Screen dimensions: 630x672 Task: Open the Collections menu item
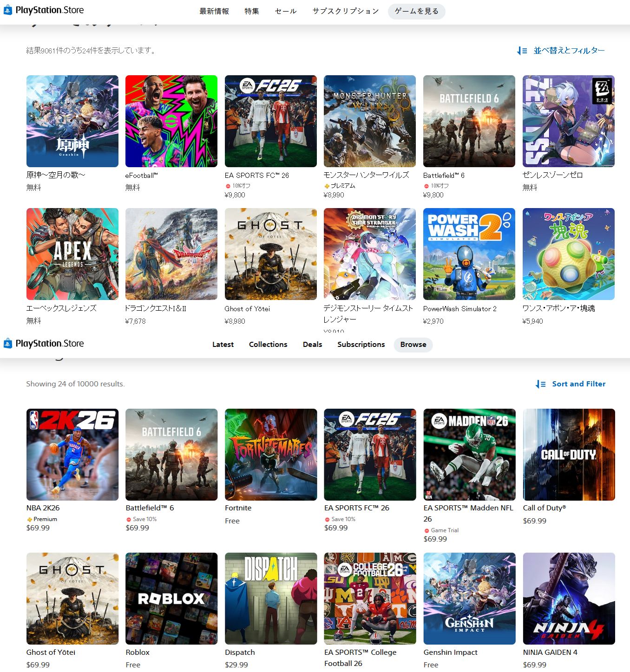(268, 345)
